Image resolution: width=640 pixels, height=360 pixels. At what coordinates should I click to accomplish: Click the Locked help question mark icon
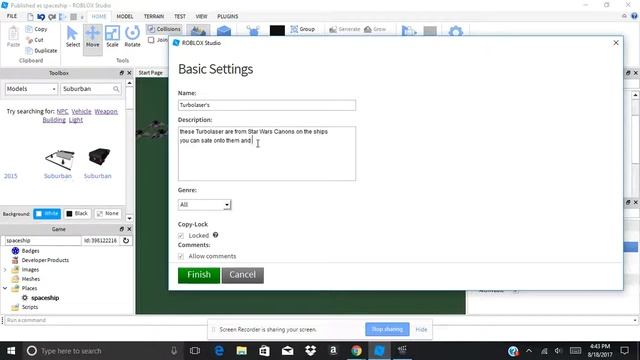(x=216, y=235)
